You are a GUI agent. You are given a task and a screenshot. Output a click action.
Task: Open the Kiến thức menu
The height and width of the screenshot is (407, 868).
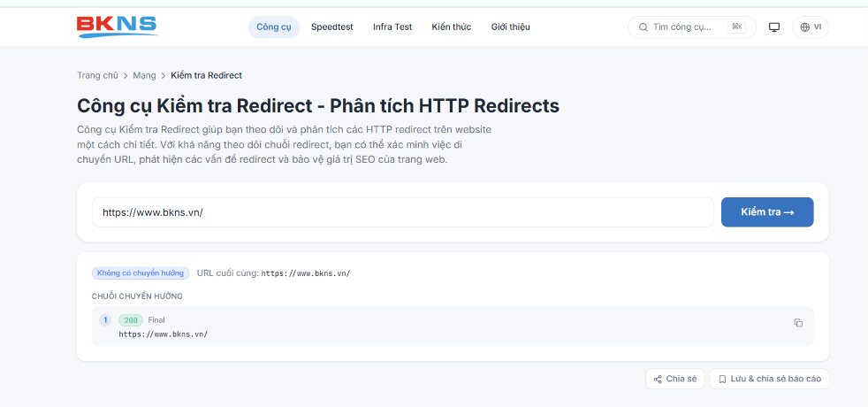coord(452,27)
